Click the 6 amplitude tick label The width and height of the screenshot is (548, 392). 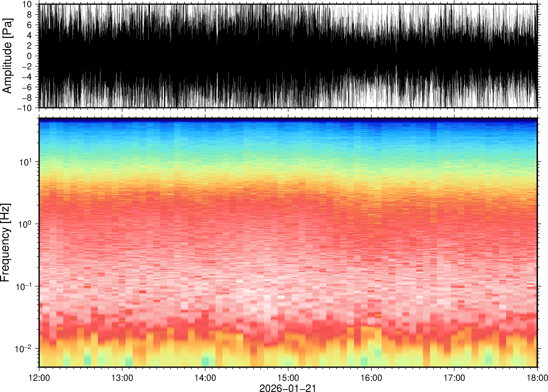[x=29, y=25]
